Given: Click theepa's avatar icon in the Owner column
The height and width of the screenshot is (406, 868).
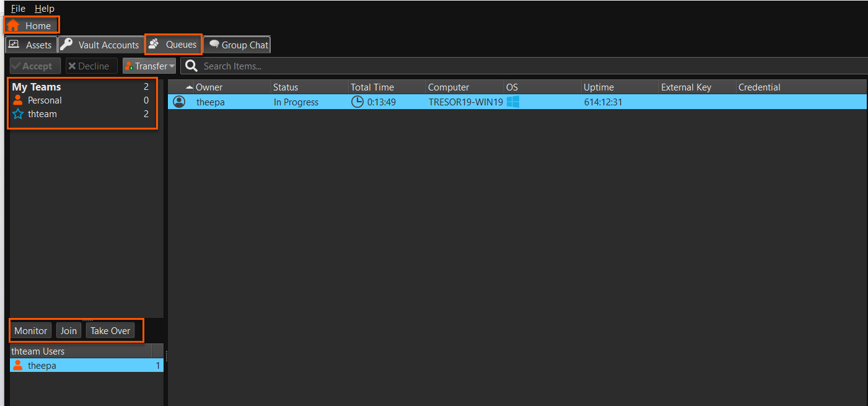Looking at the screenshot, I should [179, 101].
